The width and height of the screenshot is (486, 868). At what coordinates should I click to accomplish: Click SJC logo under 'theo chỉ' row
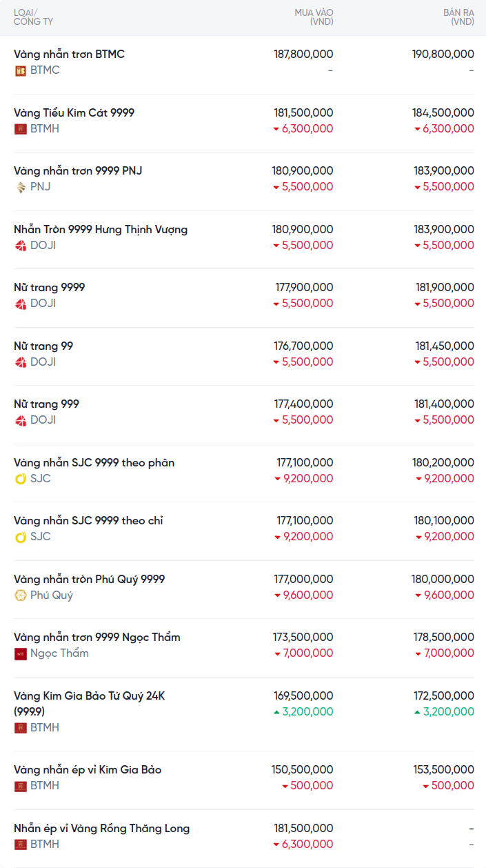(x=21, y=537)
